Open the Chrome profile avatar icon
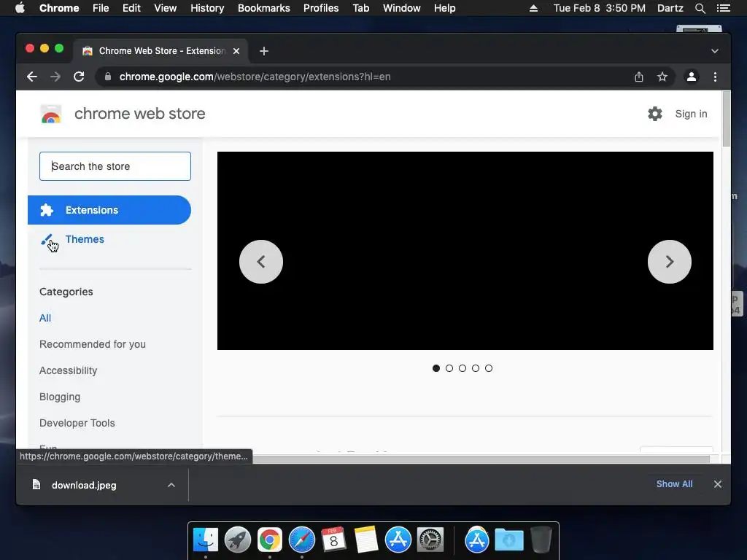Image resolution: width=747 pixels, height=560 pixels. [692, 77]
